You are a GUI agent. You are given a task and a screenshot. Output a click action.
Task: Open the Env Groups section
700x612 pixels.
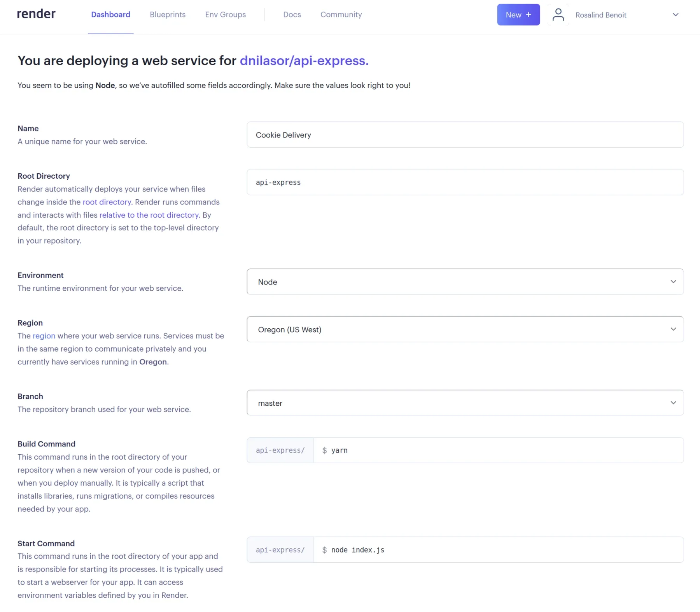225,14
